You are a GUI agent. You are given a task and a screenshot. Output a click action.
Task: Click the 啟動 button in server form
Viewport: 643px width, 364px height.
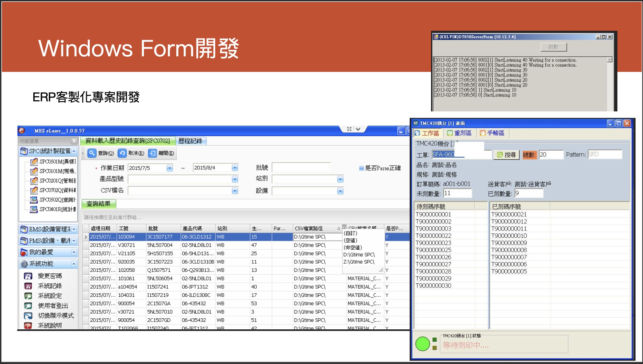click(x=554, y=47)
